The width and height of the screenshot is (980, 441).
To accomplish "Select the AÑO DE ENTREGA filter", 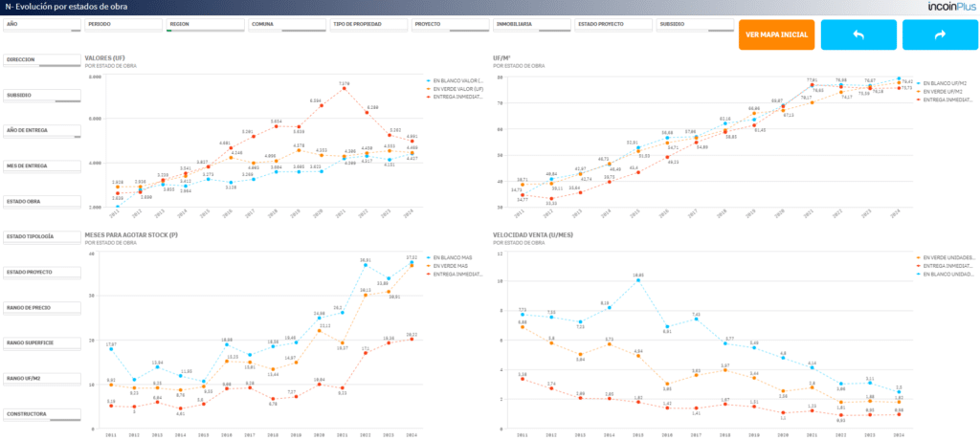I will 42,131.
